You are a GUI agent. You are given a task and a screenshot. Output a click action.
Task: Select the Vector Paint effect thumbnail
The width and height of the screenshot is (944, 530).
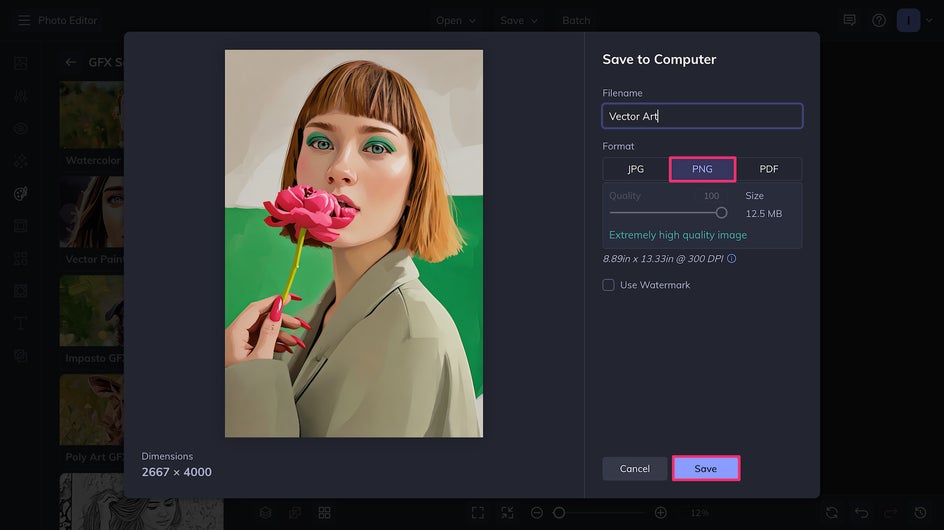92,212
